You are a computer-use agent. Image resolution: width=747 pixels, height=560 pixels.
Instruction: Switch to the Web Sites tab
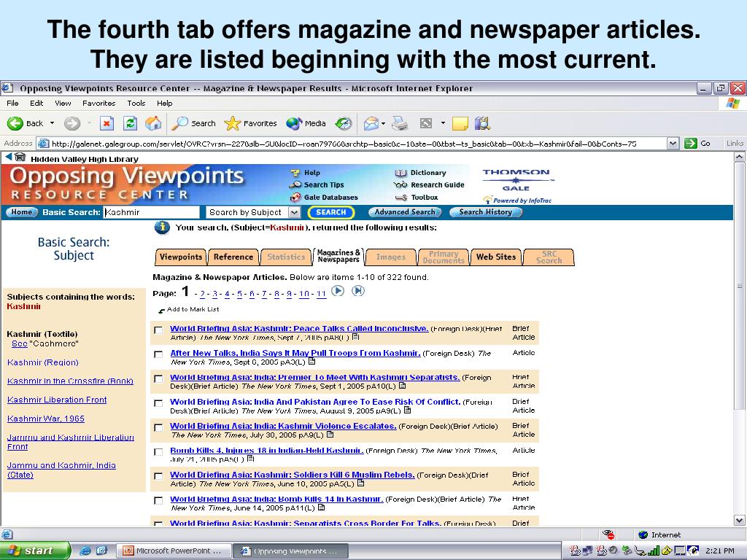point(496,257)
